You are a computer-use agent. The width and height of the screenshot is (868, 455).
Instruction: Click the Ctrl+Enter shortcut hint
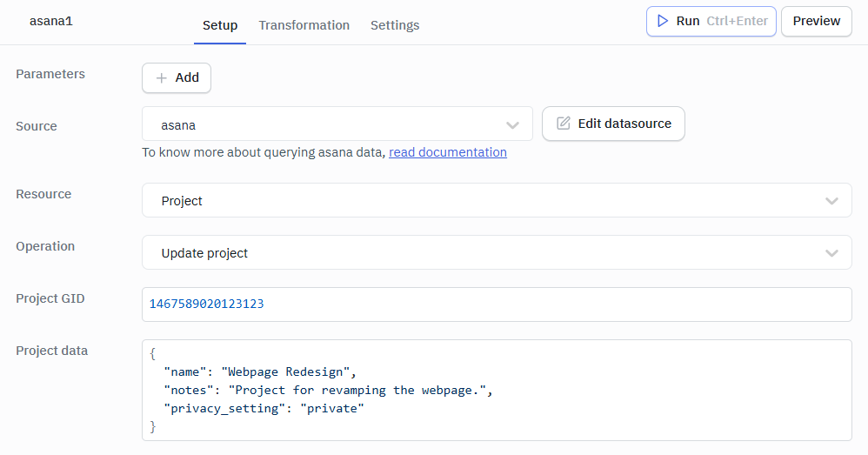pyautogui.click(x=737, y=21)
